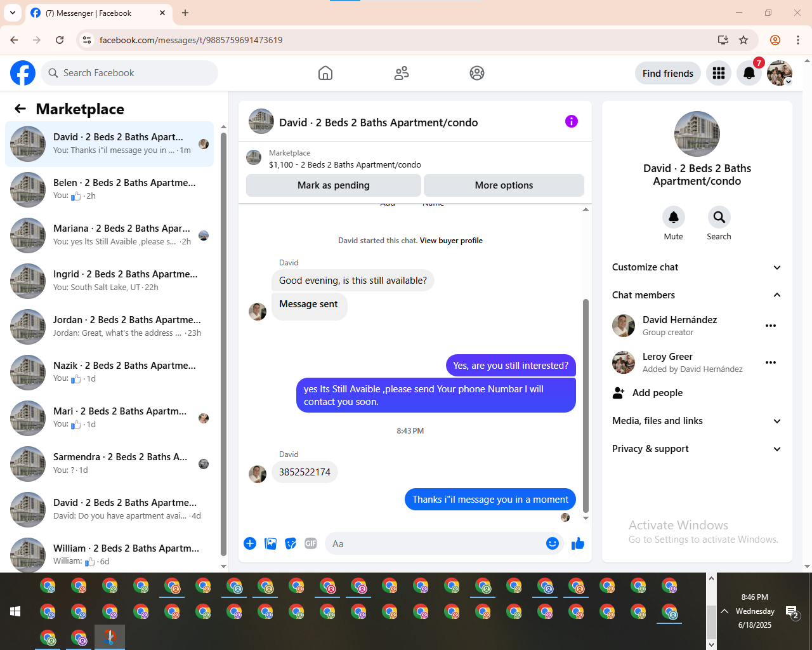Go back using the Marketplace back arrow

coord(20,109)
